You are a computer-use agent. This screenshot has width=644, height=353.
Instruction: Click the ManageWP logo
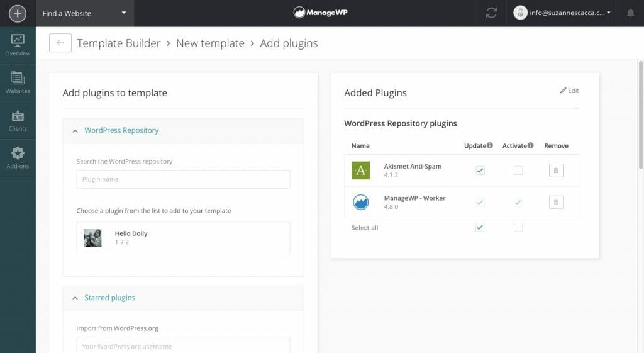[321, 13]
